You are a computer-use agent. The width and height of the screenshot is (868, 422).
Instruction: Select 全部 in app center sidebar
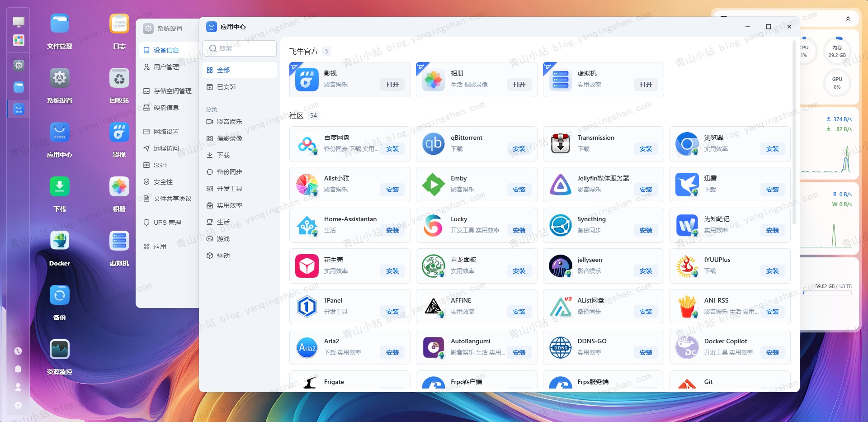[x=240, y=70]
